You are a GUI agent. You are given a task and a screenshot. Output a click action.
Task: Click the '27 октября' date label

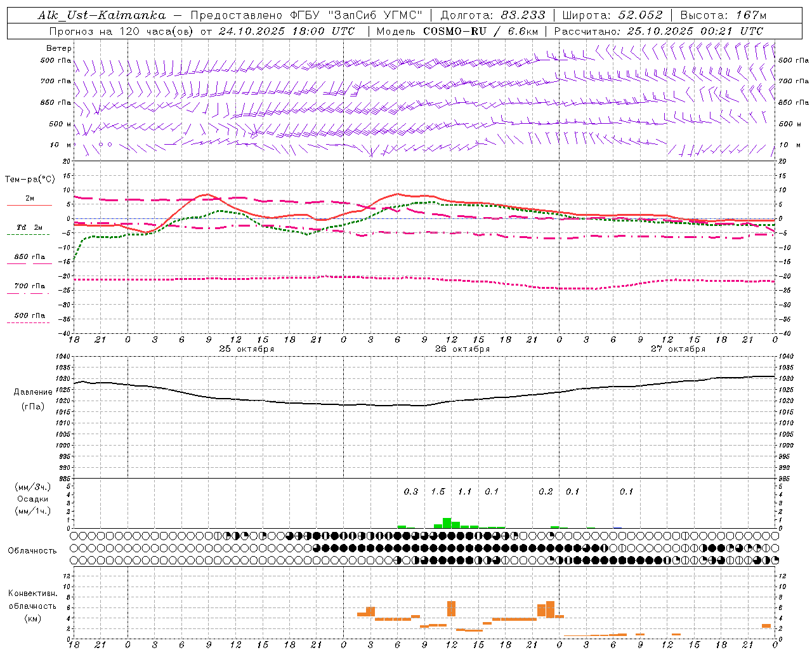(x=678, y=348)
